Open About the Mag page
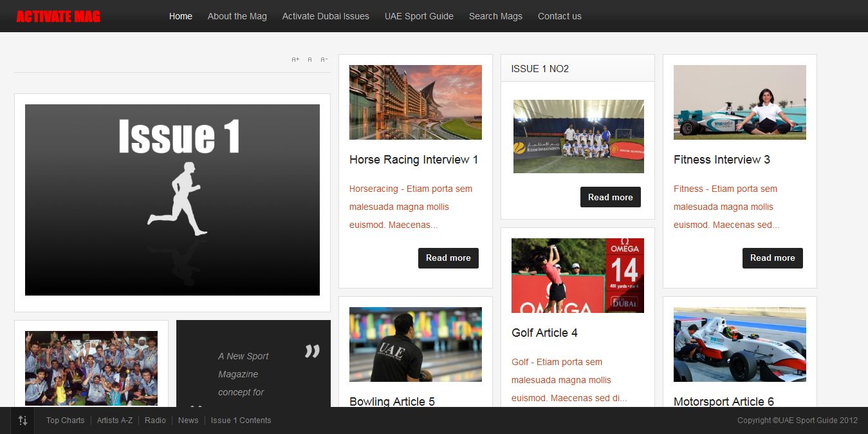The height and width of the screenshot is (434, 868). pos(237,16)
